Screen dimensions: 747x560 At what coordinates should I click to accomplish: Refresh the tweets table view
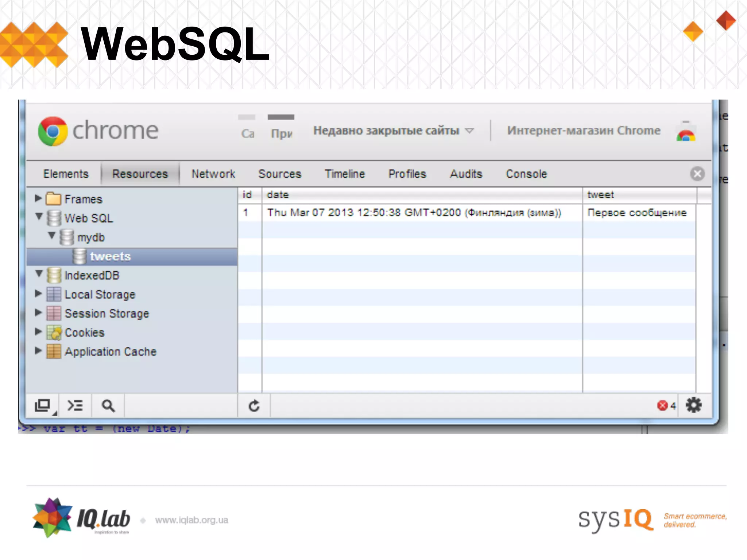[x=254, y=405]
